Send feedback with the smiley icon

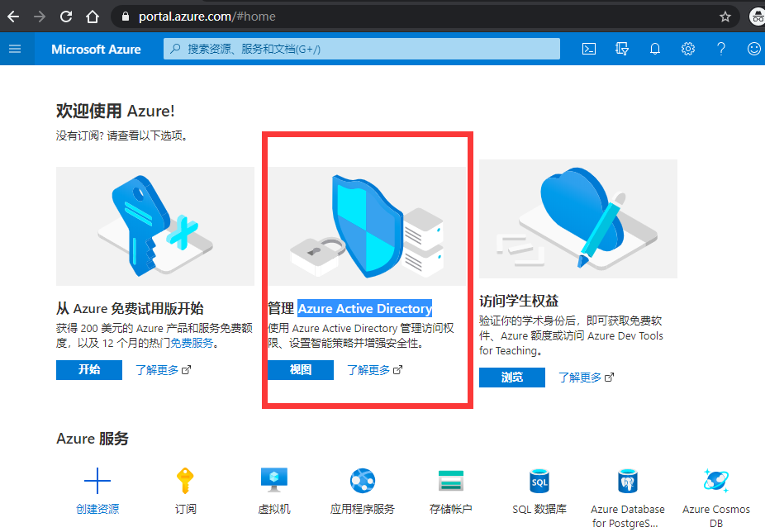click(x=754, y=49)
